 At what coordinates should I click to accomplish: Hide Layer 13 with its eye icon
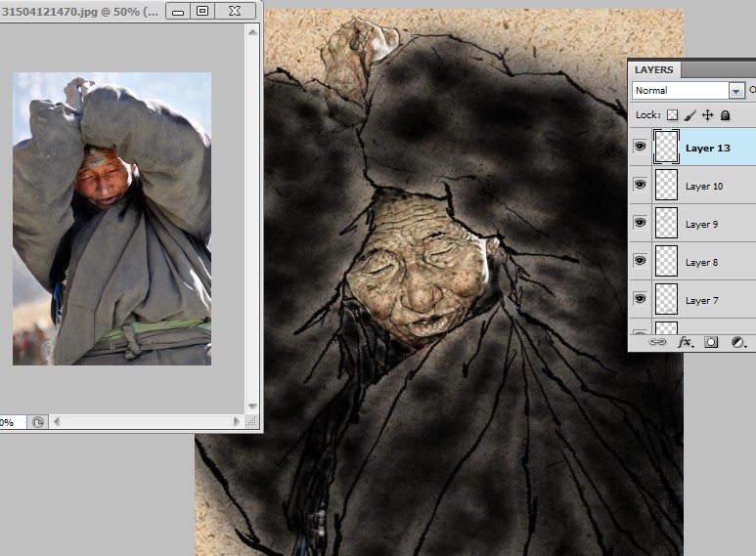coord(640,147)
